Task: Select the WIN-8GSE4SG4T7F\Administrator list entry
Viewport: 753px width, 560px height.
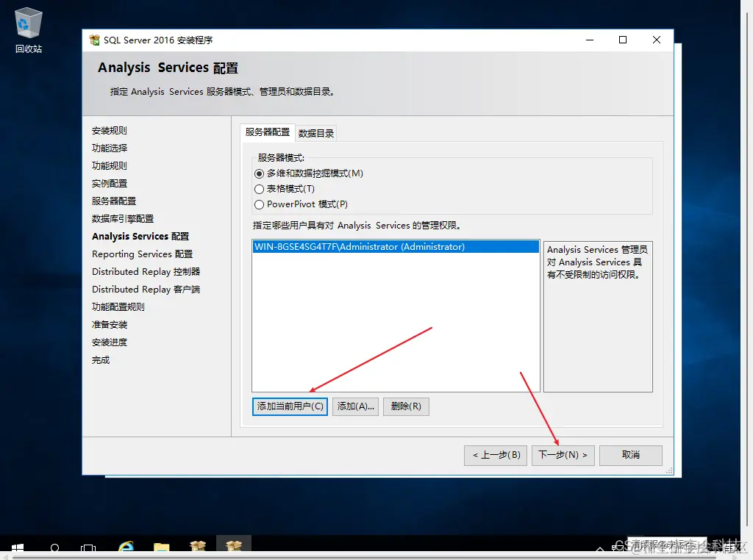Action: pyautogui.click(x=396, y=247)
